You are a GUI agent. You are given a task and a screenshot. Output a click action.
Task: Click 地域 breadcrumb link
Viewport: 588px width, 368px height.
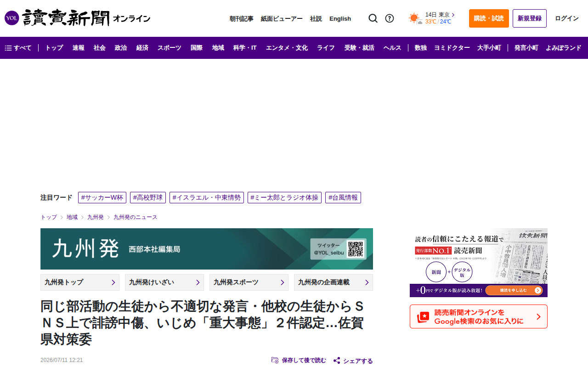(72, 217)
